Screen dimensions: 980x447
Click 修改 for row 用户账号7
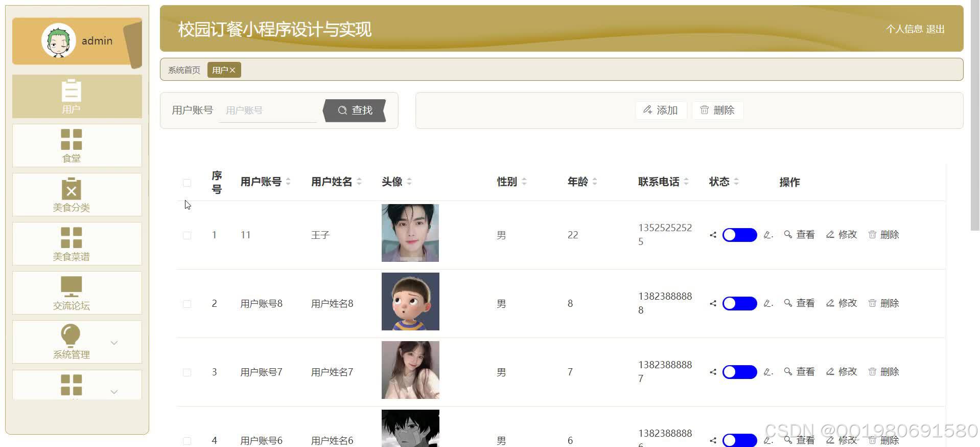(x=842, y=372)
